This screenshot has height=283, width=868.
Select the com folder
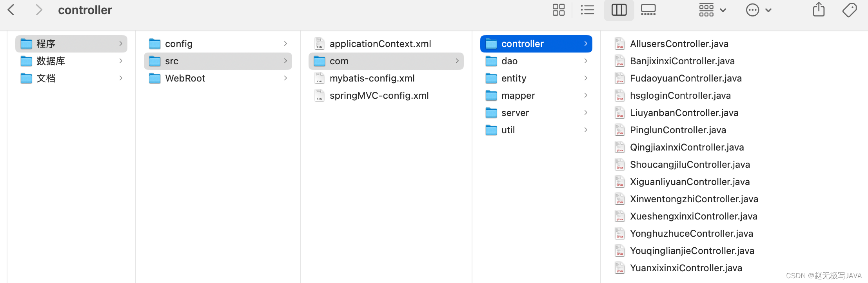point(386,61)
